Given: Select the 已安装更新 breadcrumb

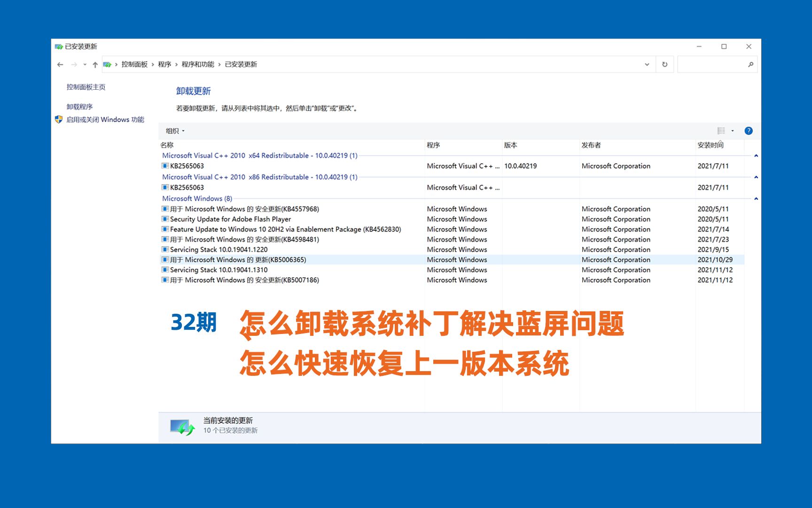Looking at the screenshot, I should (241, 64).
